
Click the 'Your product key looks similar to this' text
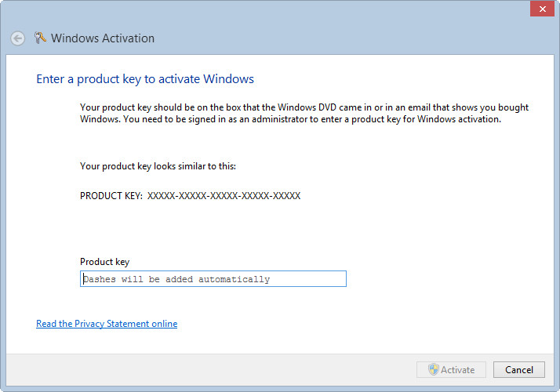tap(158, 166)
